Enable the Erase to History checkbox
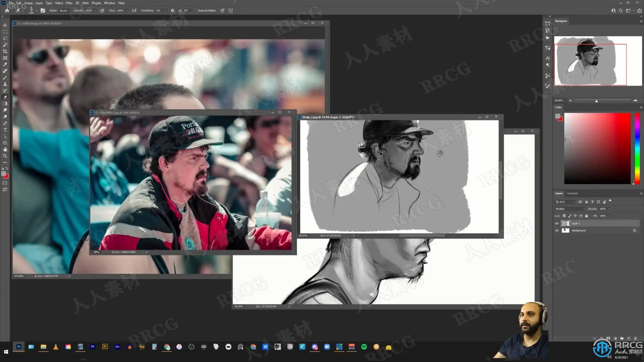 tap(196, 11)
